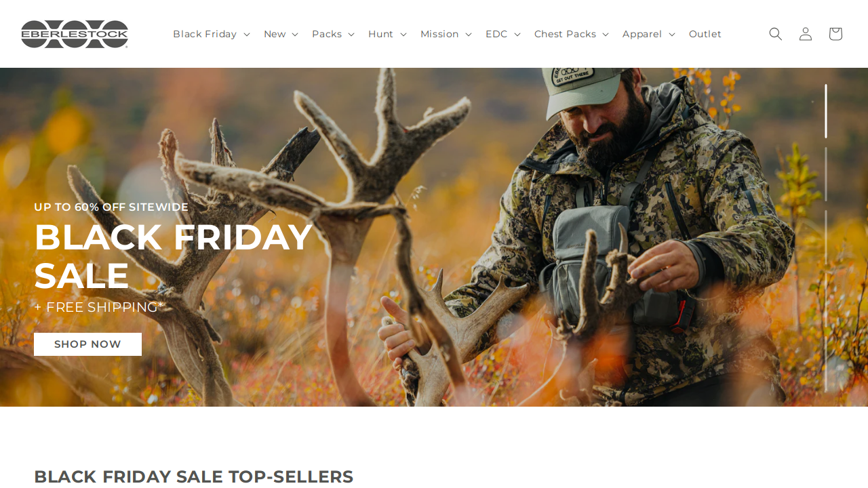The height and width of the screenshot is (488, 868).
Task: Open the Hunt menu
Action: pos(387,34)
